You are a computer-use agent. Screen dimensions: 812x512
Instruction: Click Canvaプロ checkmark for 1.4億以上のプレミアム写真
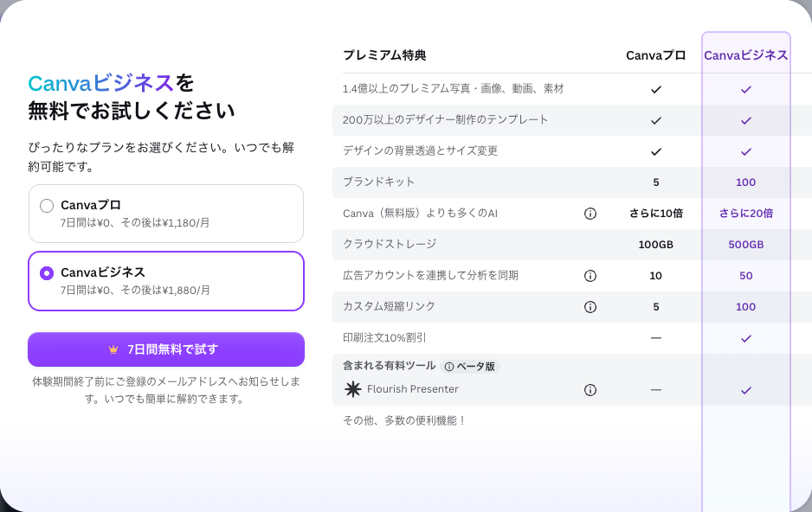[656, 89]
